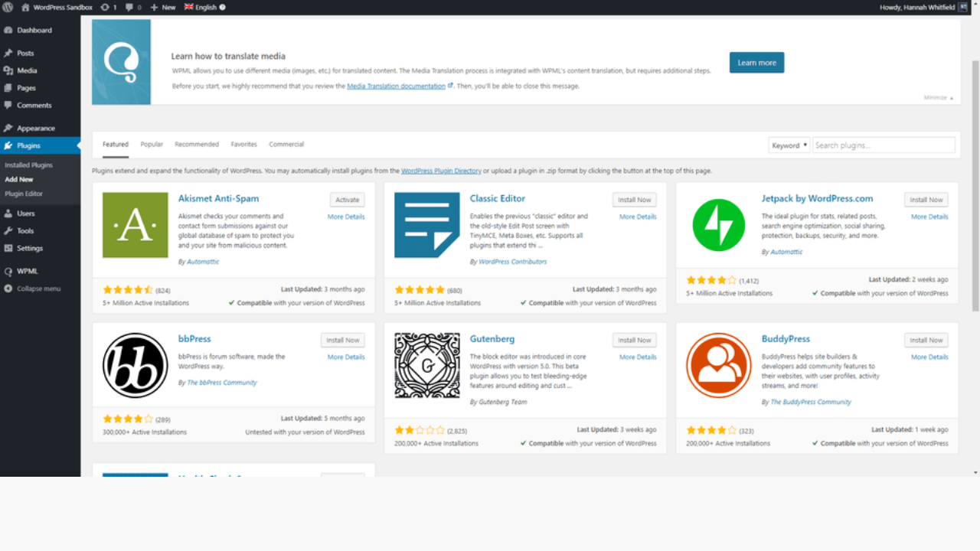Switch to the Recommended tab
Screen dimensions: 980x551
pos(197,144)
